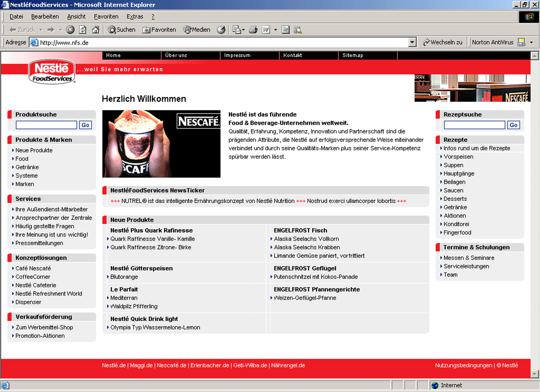Open the Bearbeiten menu
The width and height of the screenshot is (540, 392).
click(x=45, y=16)
